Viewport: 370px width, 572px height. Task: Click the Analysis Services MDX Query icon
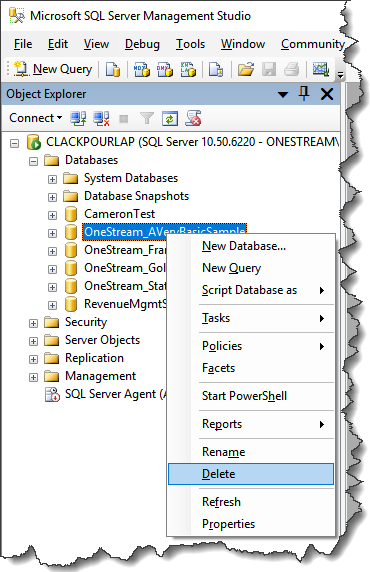(x=142, y=69)
